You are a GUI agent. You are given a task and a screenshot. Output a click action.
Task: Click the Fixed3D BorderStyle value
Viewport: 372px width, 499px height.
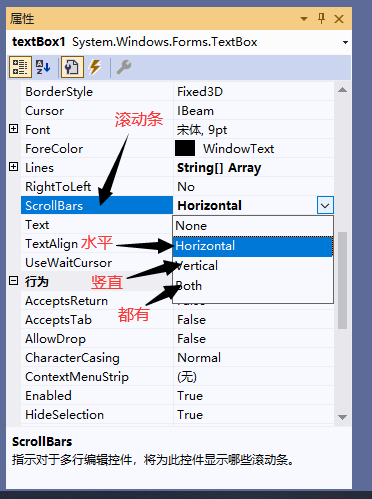tap(200, 92)
